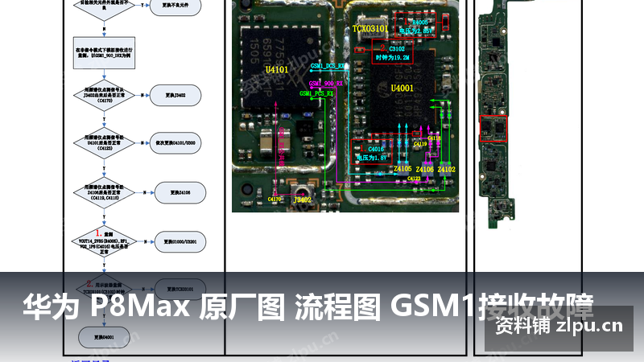This screenshot has width=644, height=362.
Task: Select the Z4102 filter label on PCB
Action: 447,169
